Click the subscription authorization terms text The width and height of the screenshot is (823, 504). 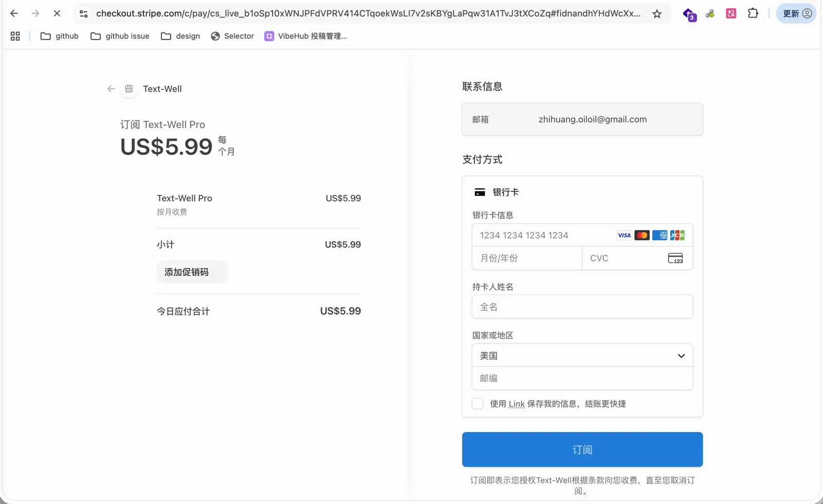click(x=582, y=485)
